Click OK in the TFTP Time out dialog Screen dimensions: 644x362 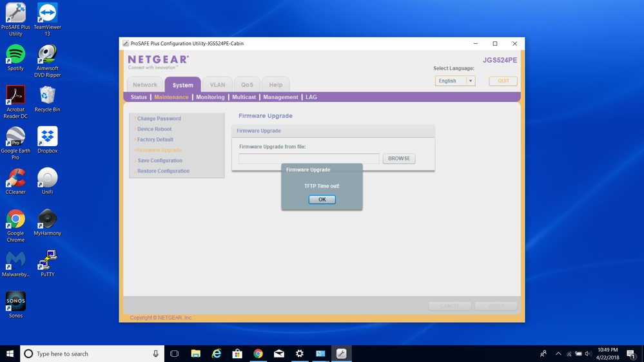pos(322,200)
